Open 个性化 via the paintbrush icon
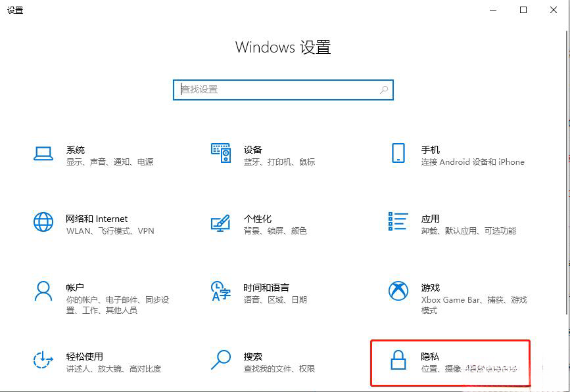The height and width of the screenshot is (392, 570). coord(220,223)
